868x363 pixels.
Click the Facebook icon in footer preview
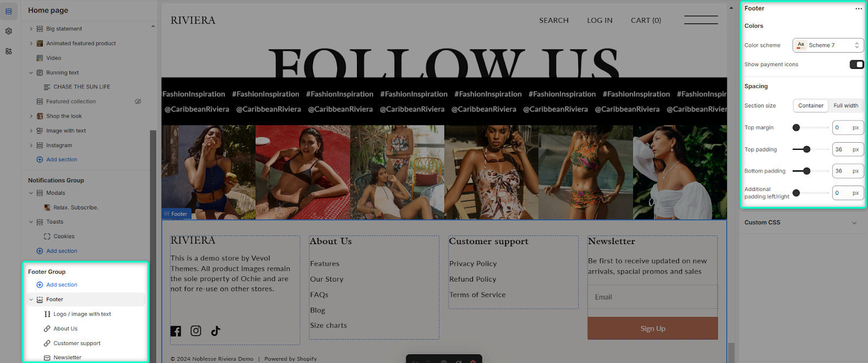176,331
